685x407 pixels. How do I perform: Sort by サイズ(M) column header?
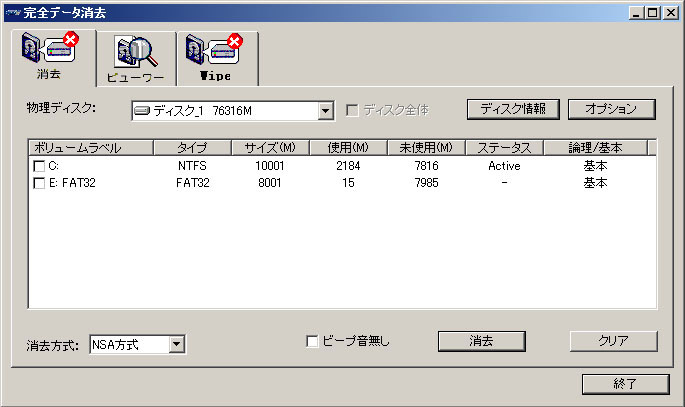(270, 148)
